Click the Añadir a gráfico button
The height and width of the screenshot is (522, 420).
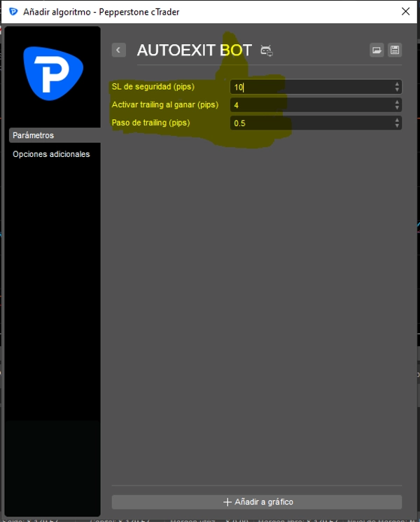pyautogui.click(x=257, y=502)
